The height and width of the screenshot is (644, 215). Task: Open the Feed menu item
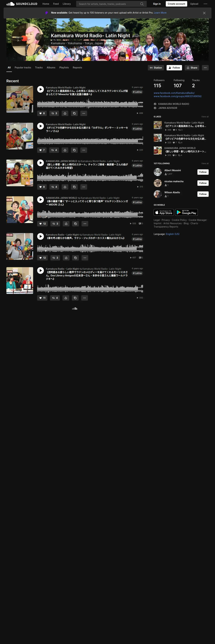[56, 4]
